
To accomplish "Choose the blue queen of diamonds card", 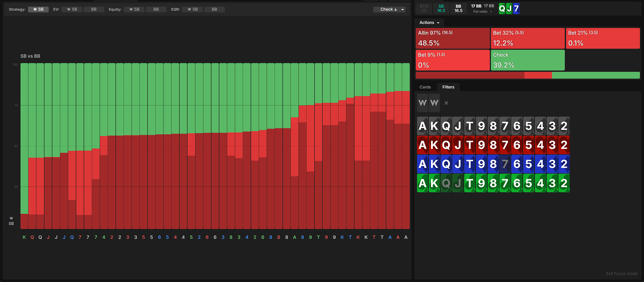I will 446,164.
